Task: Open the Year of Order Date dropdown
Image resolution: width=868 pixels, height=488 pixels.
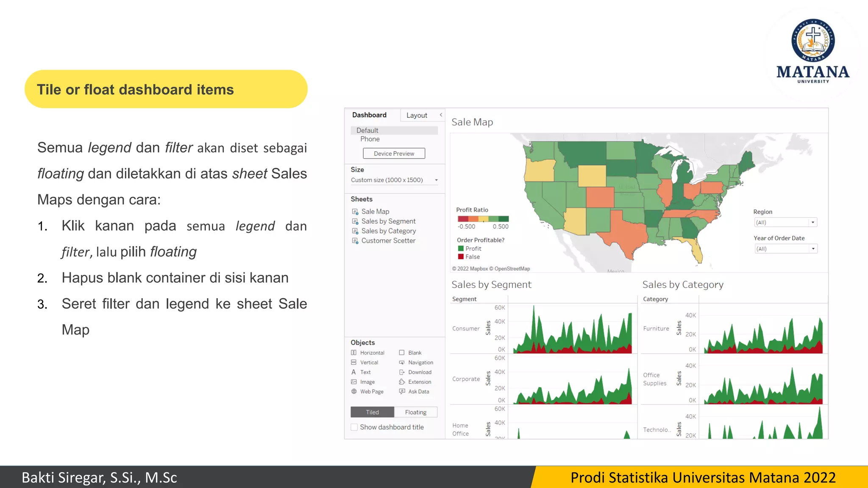Action: pyautogui.click(x=812, y=249)
